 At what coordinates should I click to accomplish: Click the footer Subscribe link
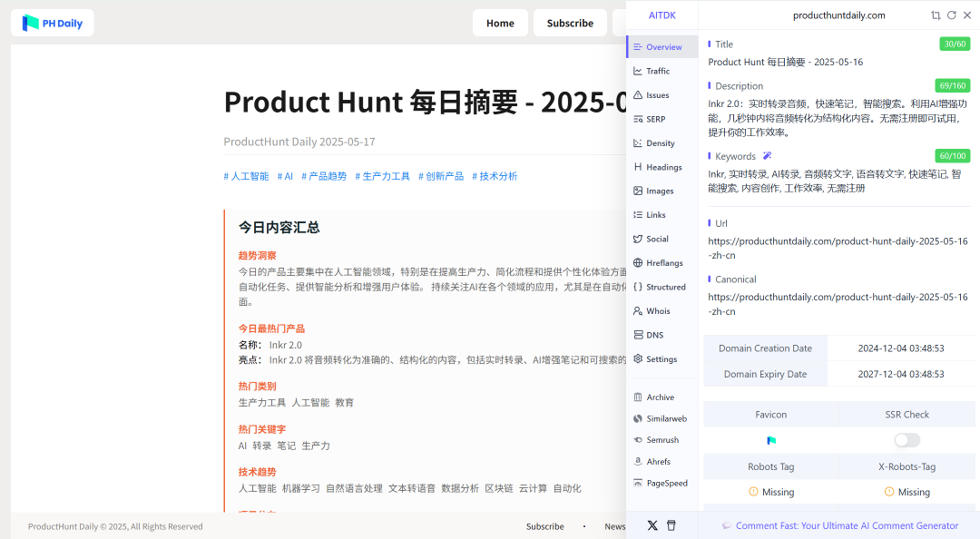pyautogui.click(x=545, y=526)
